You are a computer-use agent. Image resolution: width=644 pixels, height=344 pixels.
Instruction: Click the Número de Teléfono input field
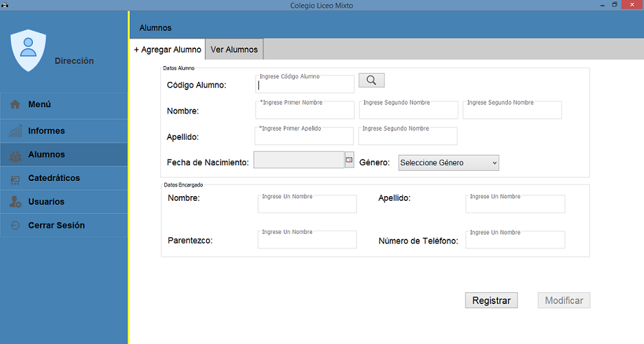[515, 239]
